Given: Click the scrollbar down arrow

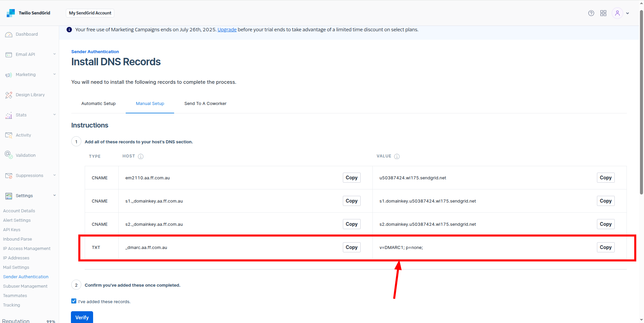Looking at the screenshot, I should [641, 320].
